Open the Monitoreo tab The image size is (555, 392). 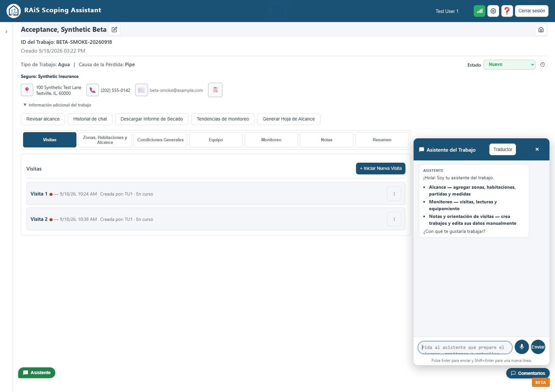(x=271, y=140)
